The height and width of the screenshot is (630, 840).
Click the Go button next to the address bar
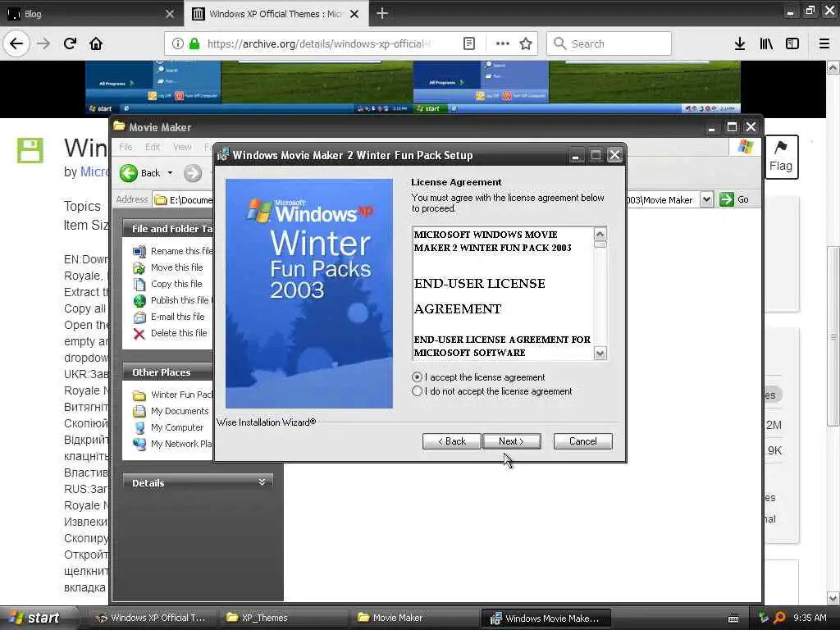[734, 199]
